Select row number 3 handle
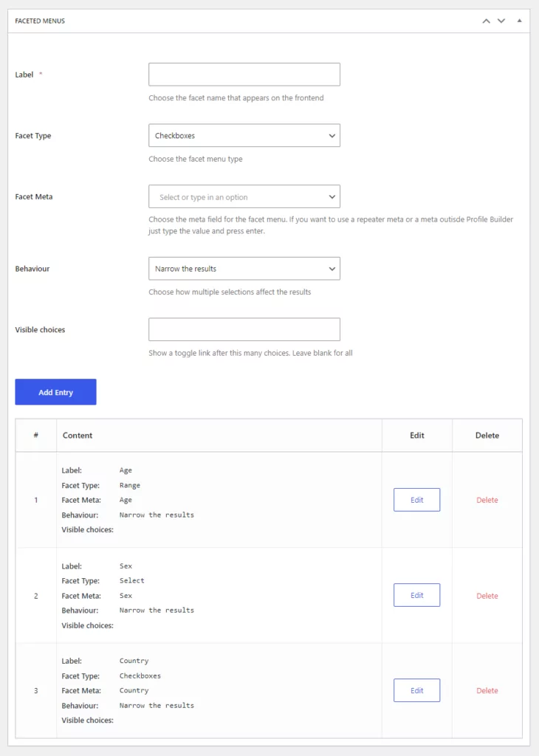This screenshot has height=756, width=539. 35,690
